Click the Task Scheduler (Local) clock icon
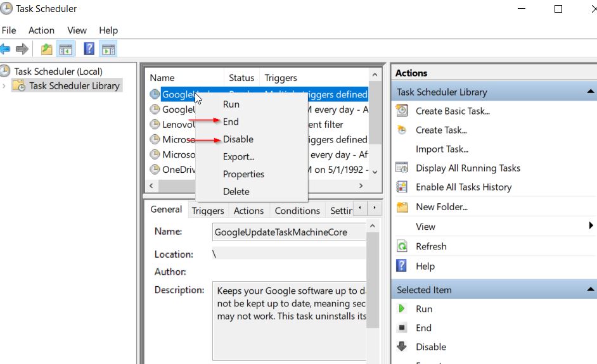Image resolution: width=597 pixels, height=364 pixels. 5,71
